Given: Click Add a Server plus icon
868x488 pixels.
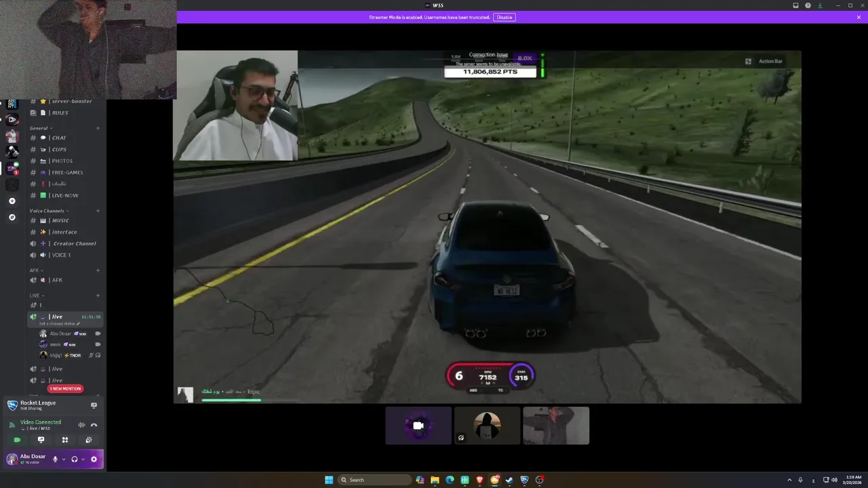Looking at the screenshot, I should tap(12, 201).
